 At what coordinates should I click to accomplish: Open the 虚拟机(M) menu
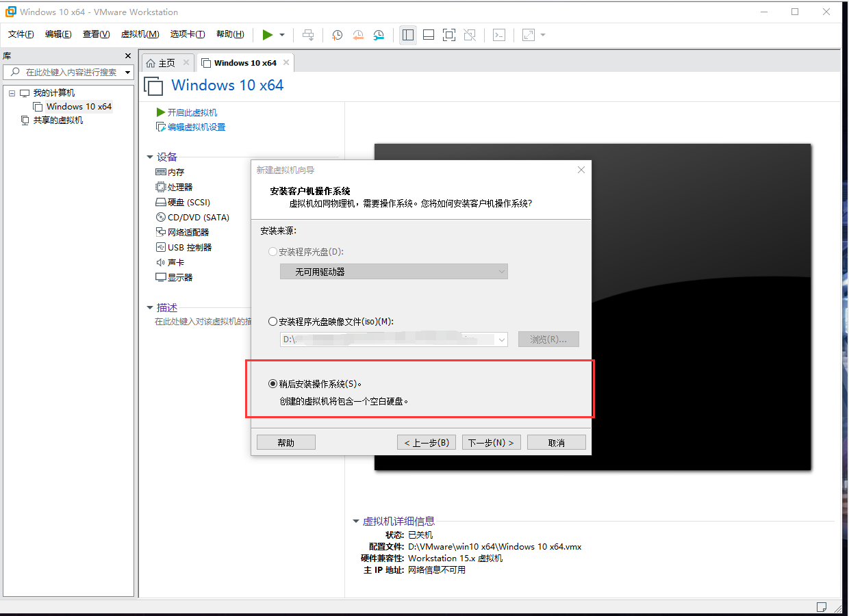click(140, 34)
